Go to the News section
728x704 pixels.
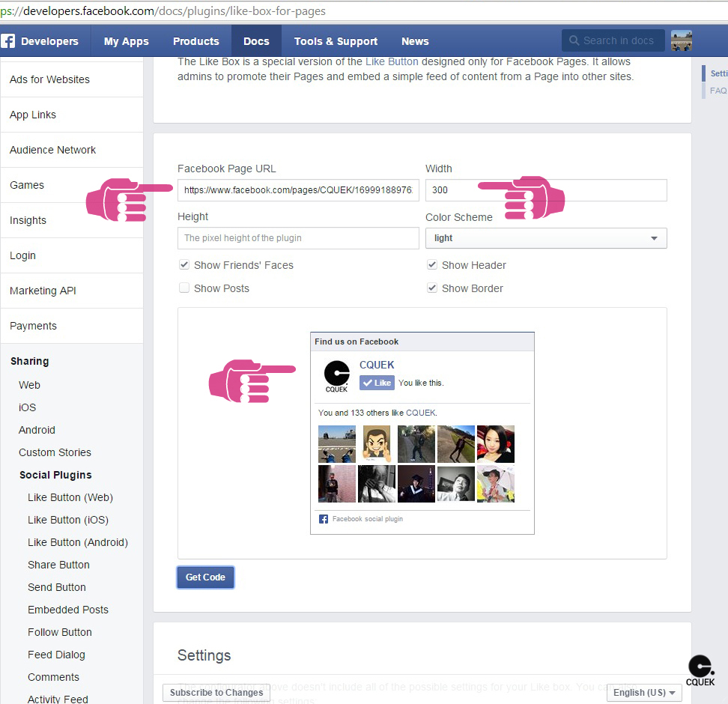415,41
